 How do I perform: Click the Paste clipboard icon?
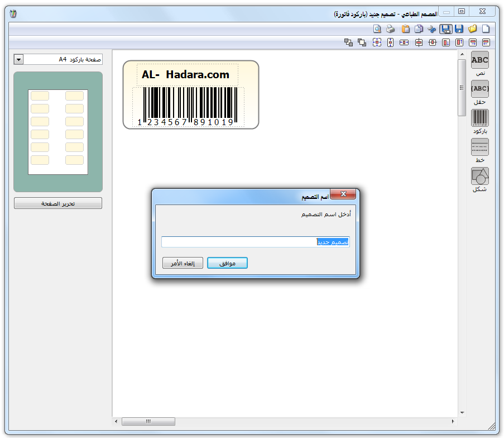tap(405, 29)
